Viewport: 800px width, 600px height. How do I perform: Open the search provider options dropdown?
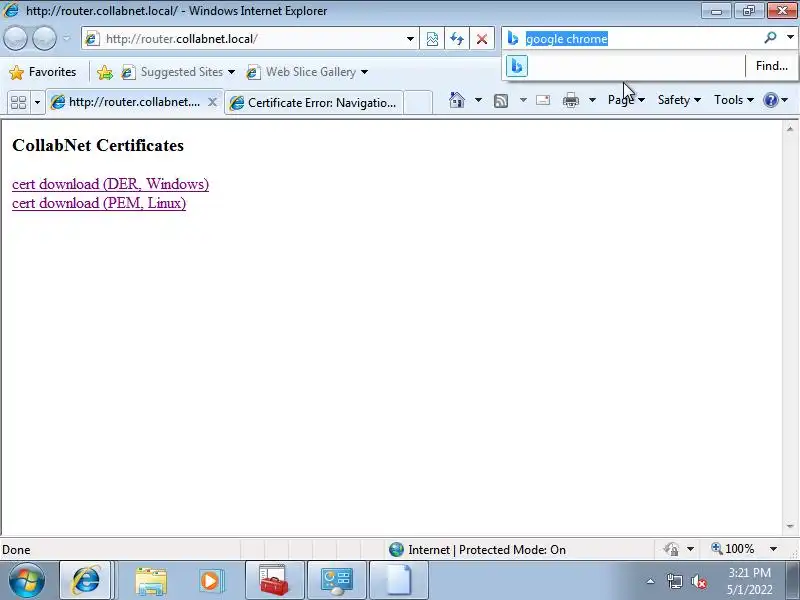790,37
